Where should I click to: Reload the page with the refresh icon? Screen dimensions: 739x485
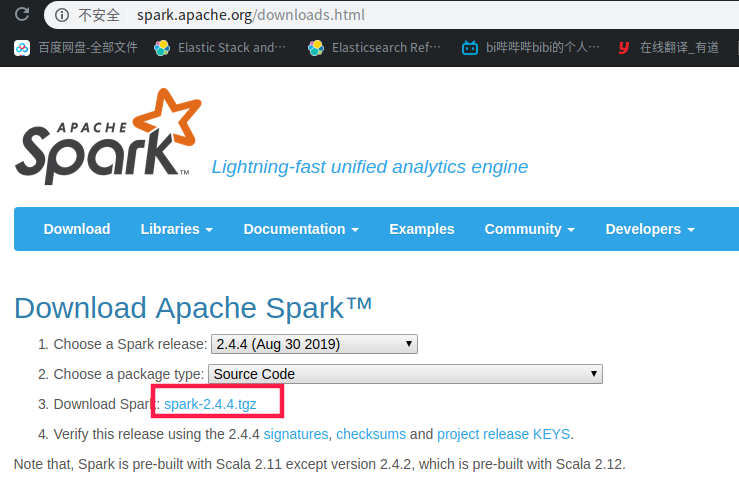click(22, 14)
